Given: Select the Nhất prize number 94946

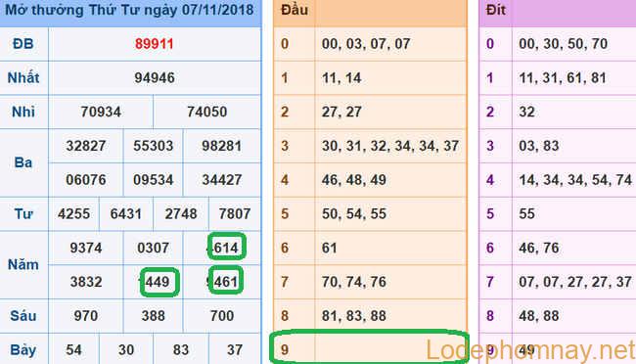Looking at the screenshot, I should point(155,78).
